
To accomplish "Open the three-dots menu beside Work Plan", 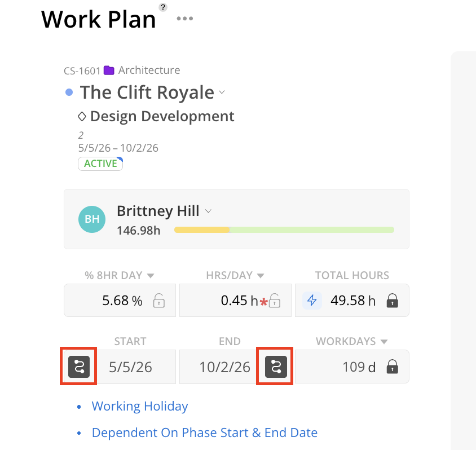I will pyautogui.click(x=184, y=19).
